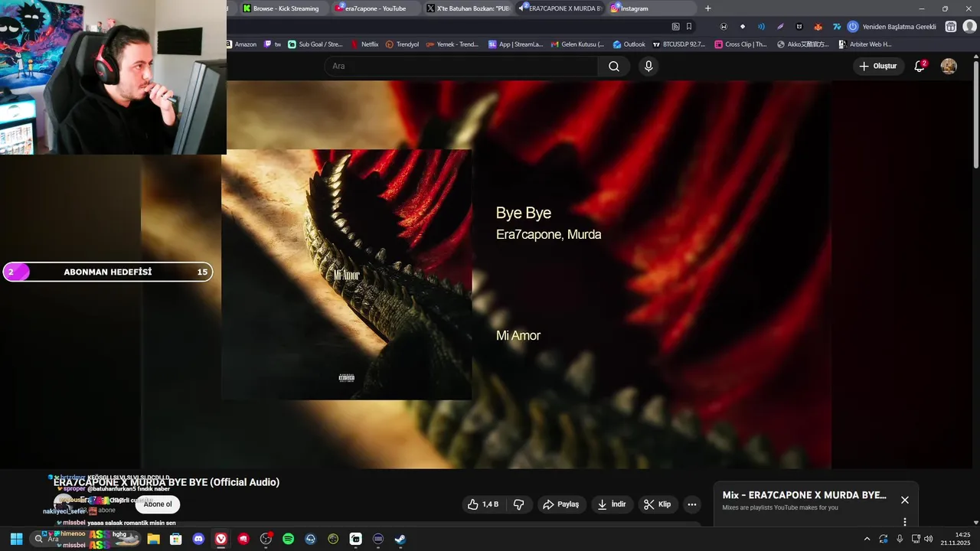
Task: Click the Windows taskbar Ara search box
Action: pyautogui.click(x=84, y=539)
